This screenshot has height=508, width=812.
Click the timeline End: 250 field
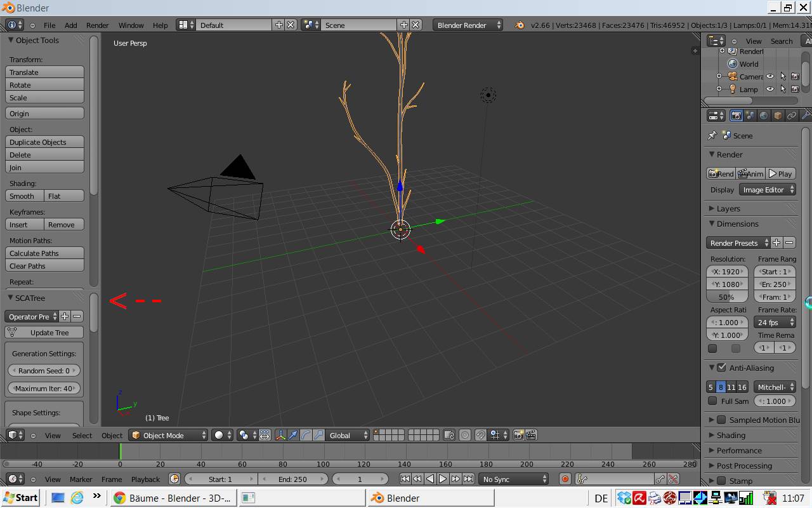pyautogui.click(x=292, y=479)
